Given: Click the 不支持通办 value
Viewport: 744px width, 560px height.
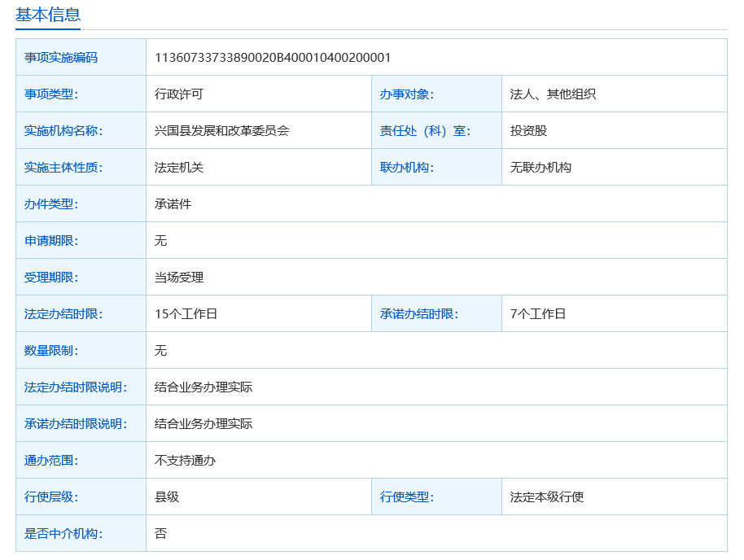Looking at the screenshot, I should click(x=185, y=460).
